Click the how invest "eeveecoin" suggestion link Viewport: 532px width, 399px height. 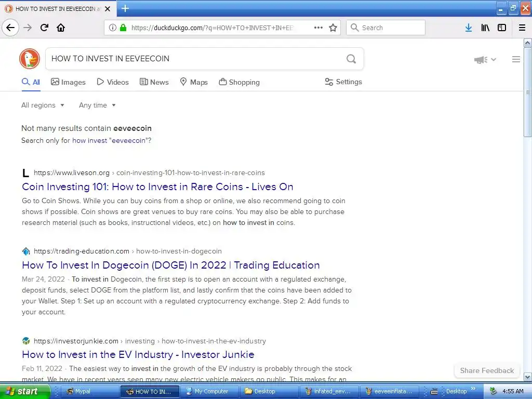point(111,140)
